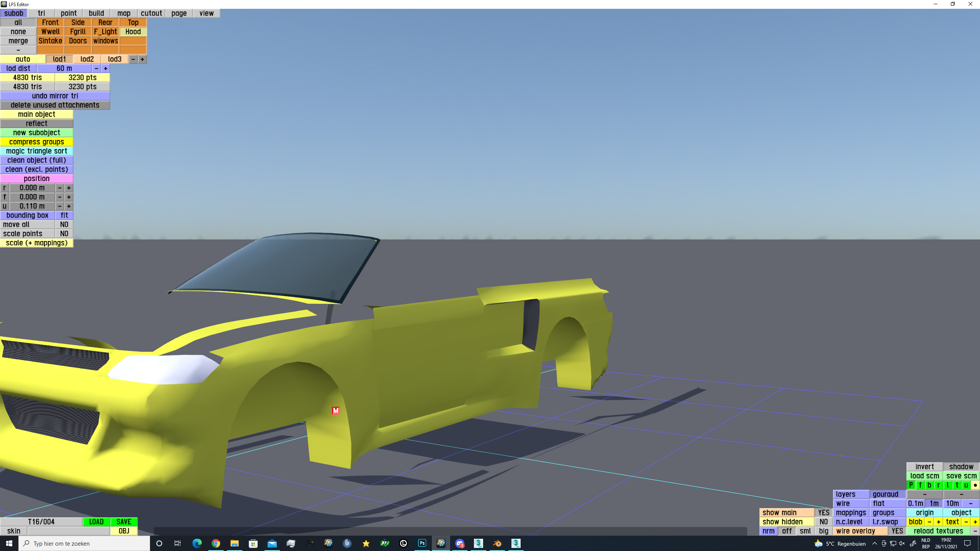Click the green SAVE button
980x551 pixels.
click(124, 522)
